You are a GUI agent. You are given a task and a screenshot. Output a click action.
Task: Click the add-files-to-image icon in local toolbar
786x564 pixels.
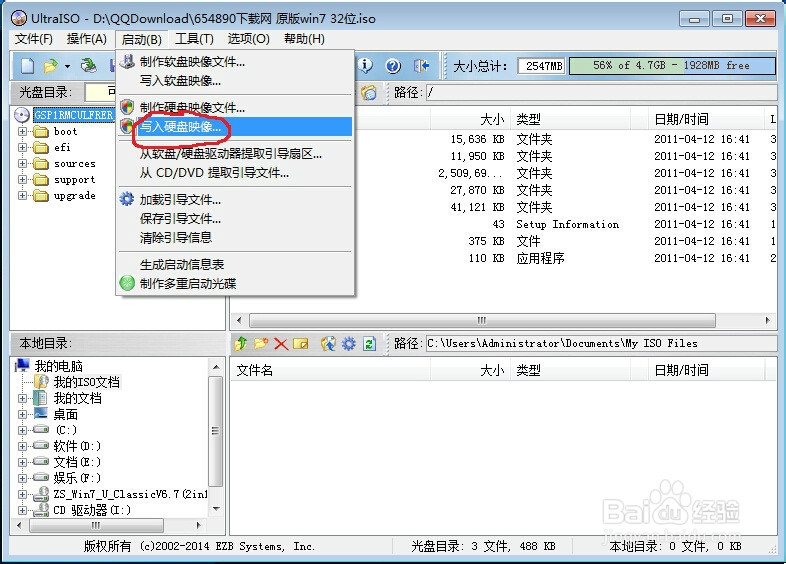coord(328,343)
